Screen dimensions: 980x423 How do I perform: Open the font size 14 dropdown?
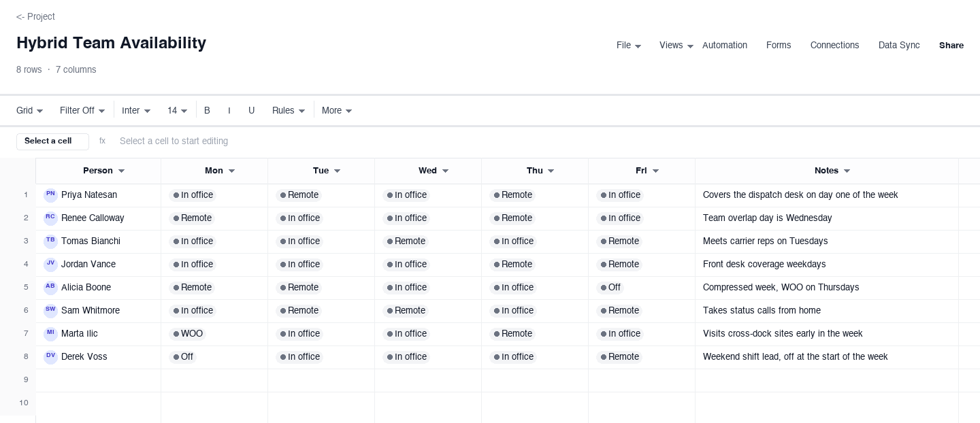pyautogui.click(x=177, y=110)
